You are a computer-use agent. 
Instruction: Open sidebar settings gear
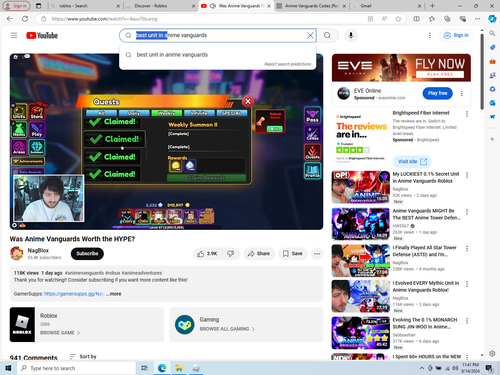point(492,353)
